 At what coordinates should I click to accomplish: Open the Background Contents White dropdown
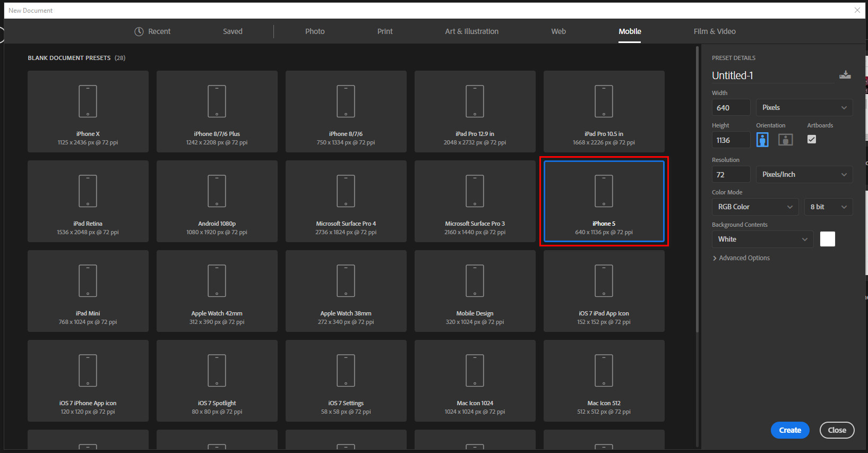762,239
